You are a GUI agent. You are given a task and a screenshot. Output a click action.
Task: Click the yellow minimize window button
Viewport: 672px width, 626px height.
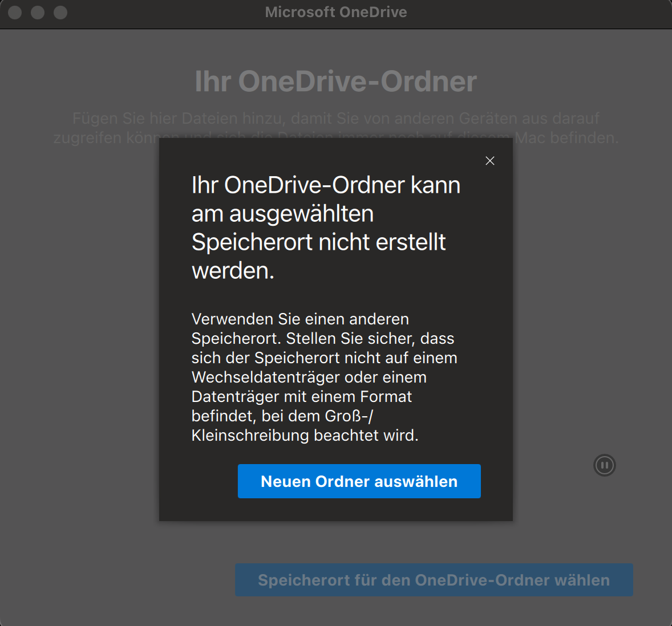(x=38, y=13)
